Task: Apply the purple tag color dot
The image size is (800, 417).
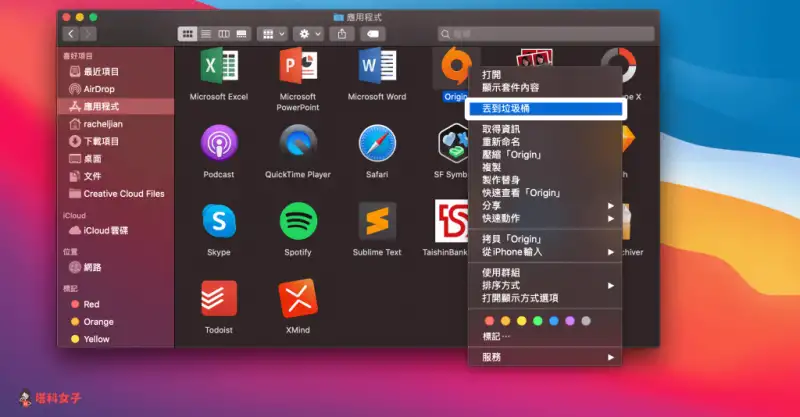Action: pos(570,321)
